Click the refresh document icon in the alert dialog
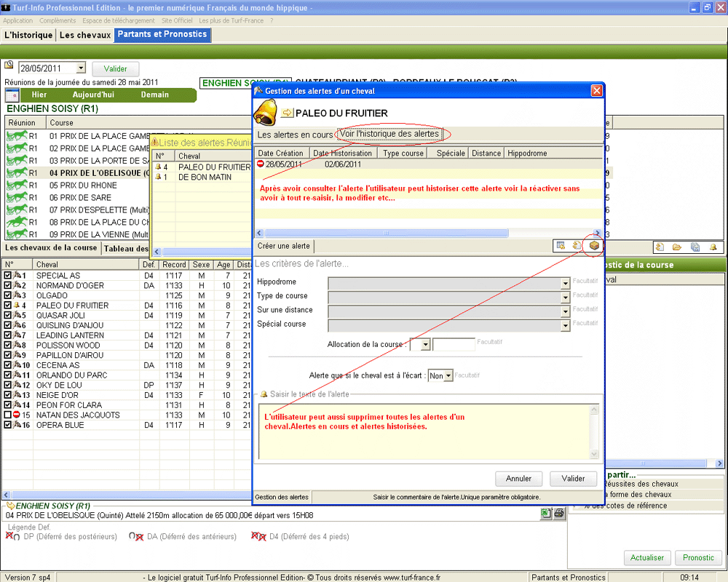The height and width of the screenshot is (582, 728). (x=577, y=245)
